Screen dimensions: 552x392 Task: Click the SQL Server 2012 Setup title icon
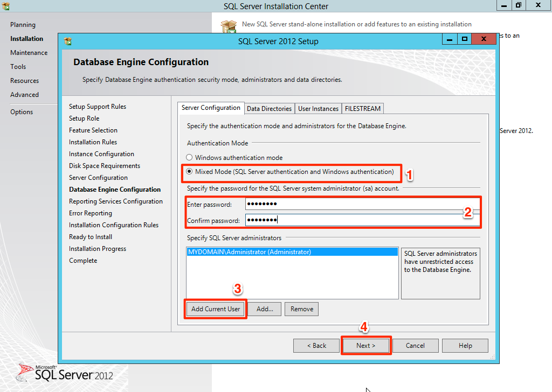coord(68,41)
